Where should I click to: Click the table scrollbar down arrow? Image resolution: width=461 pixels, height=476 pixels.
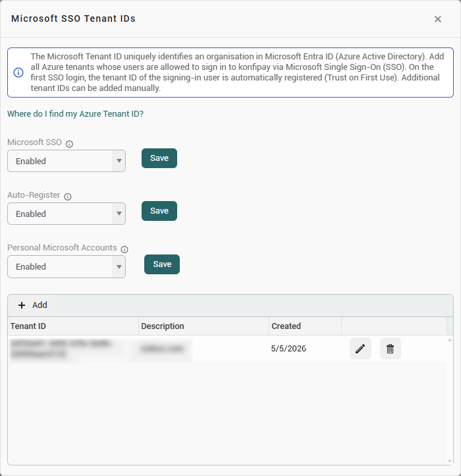[450, 461]
